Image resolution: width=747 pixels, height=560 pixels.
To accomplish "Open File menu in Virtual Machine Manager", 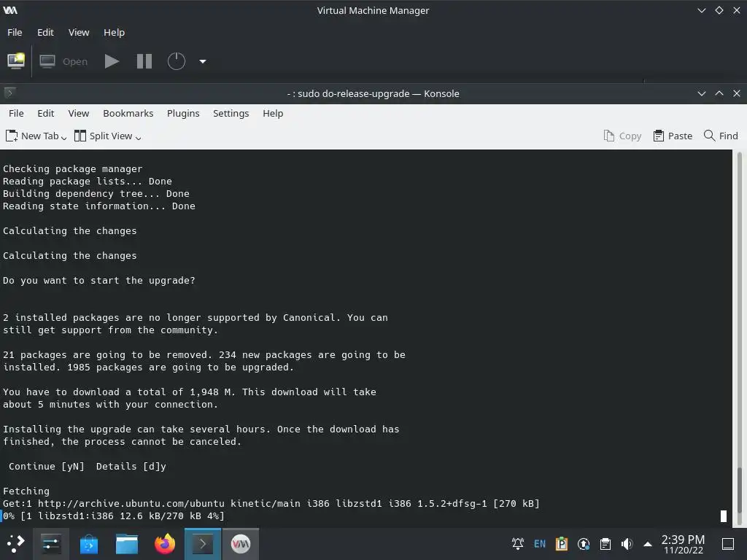I will click(x=15, y=32).
